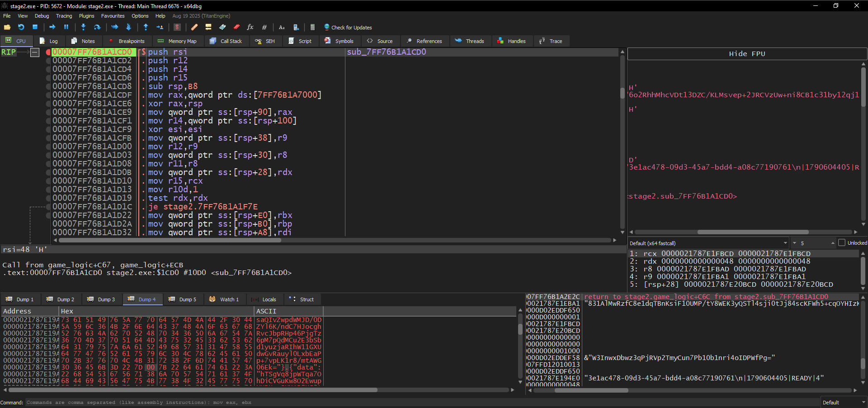Open the Plugins menu
This screenshot has height=408, width=868.
[86, 16]
